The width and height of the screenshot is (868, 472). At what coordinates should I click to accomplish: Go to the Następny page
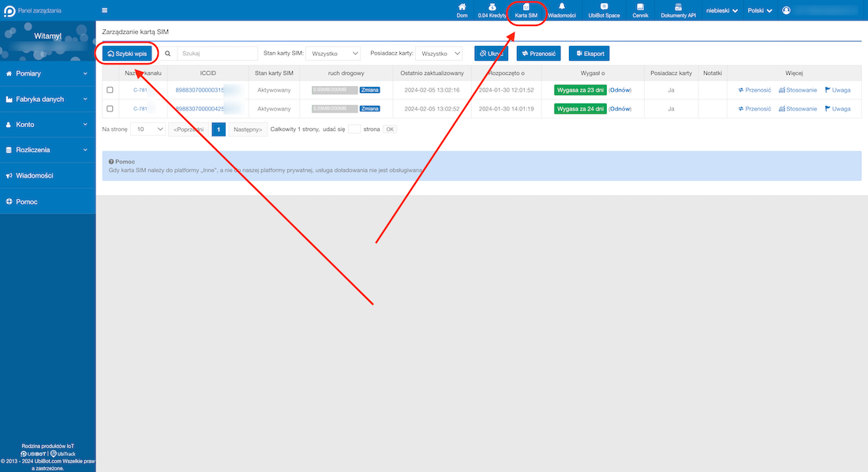click(x=248, y=129)
